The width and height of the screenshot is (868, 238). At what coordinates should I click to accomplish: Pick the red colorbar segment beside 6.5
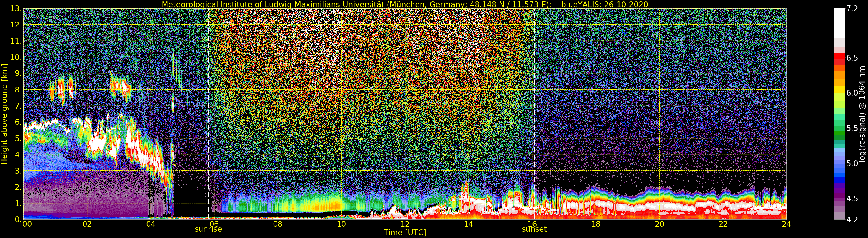[x=839, y=58]
